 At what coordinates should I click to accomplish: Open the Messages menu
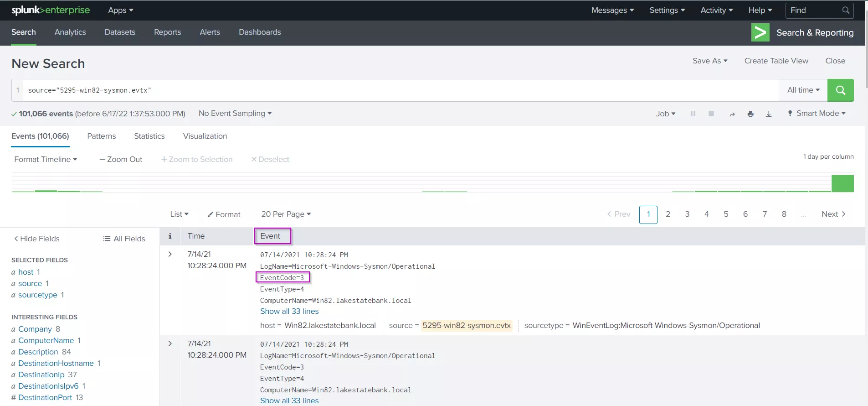pyautogui.click(x=612, y=10)
